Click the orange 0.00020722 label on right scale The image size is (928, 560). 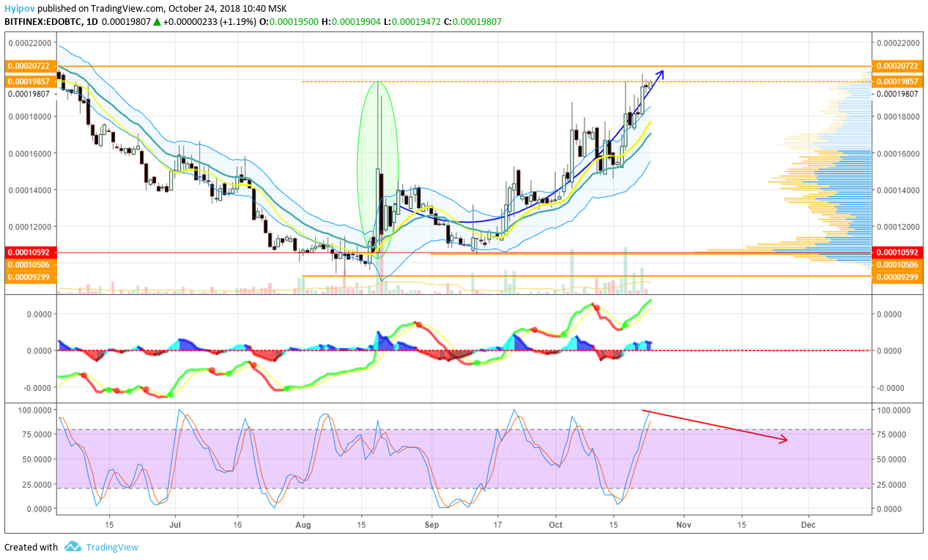pyautogui.click(x=896, y=66)
